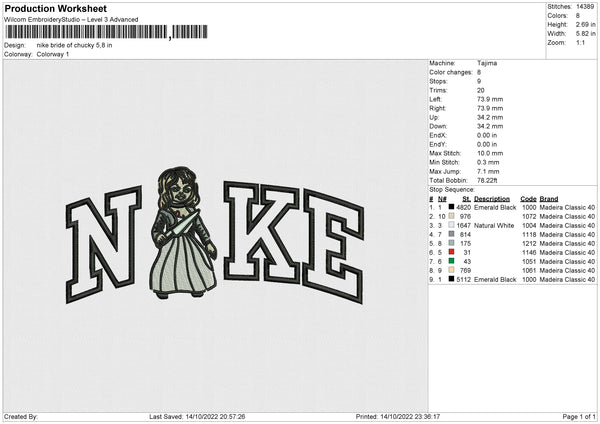600x424 pixels.
Task: Click the EndX value 0.00 in
Action: point(487,135)
